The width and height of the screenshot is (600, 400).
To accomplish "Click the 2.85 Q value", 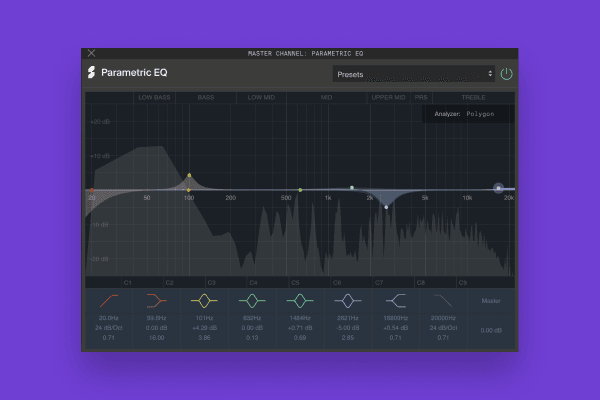I will coord(348,338).
